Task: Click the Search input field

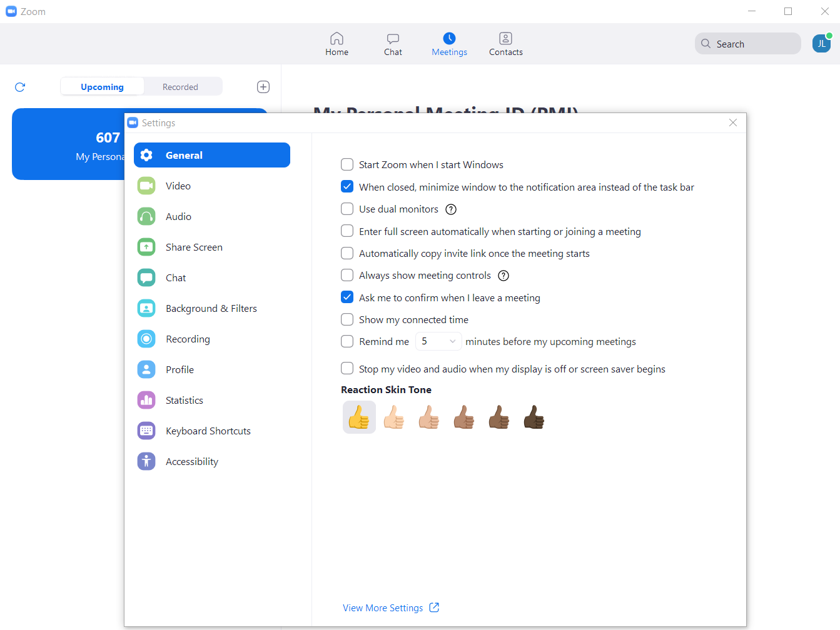Action: tap(747, 44)
